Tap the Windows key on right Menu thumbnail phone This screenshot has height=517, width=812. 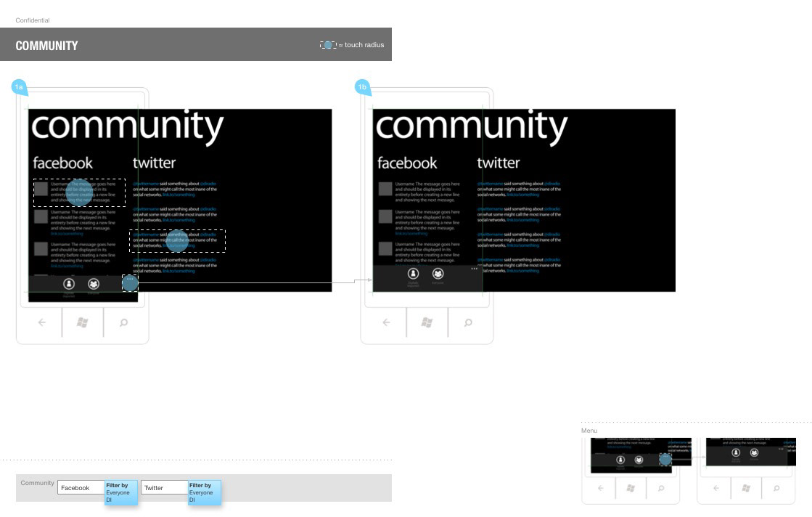(746, 488)
